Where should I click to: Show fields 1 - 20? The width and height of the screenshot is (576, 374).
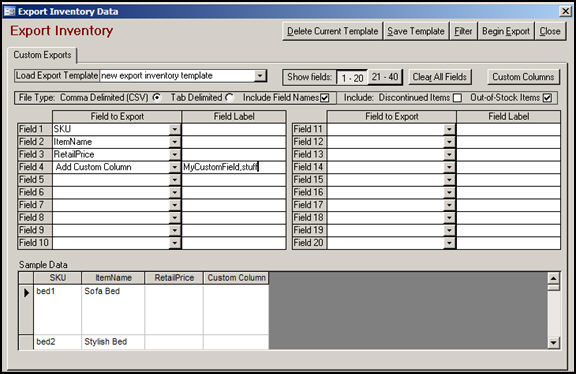click(352, 78)
